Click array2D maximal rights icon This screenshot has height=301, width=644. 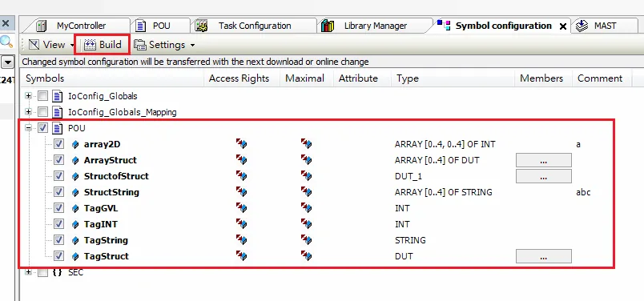point(306,144)
